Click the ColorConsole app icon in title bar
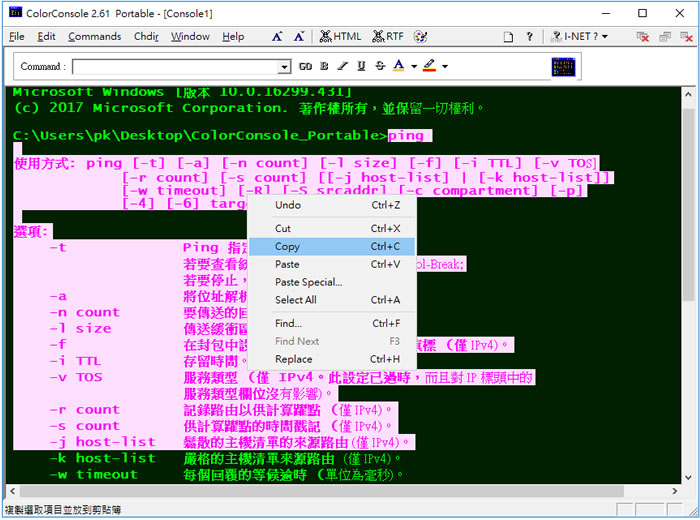Screen dimensions: 700x520 tap(15, 12)
